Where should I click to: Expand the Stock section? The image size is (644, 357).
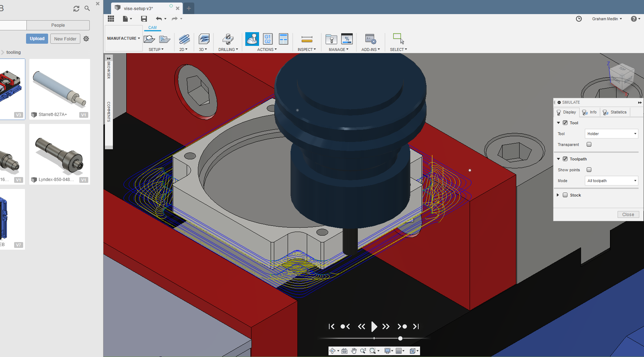click(x=558, y=195)
